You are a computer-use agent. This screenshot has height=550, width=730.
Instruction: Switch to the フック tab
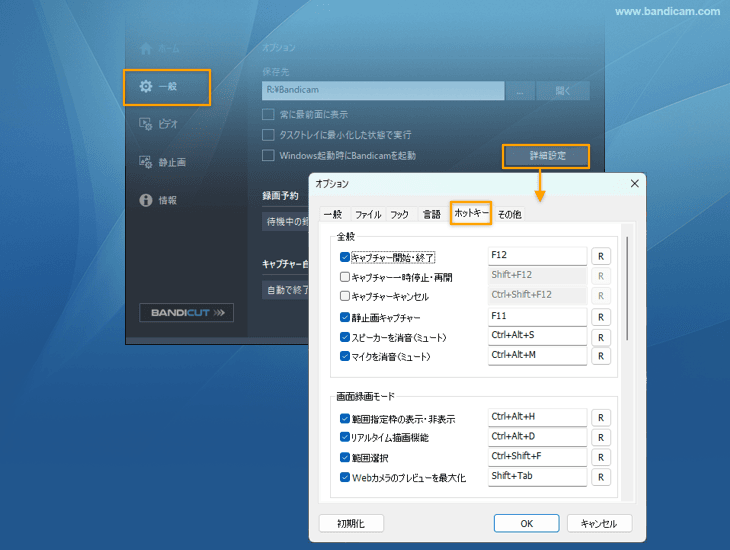click(400, 214)
